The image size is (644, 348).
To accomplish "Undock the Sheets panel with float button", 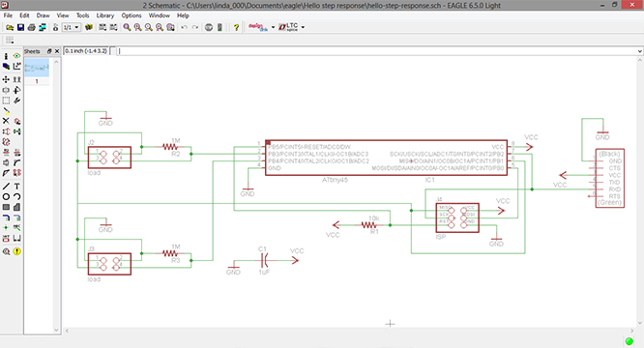I will click(49, 51).
